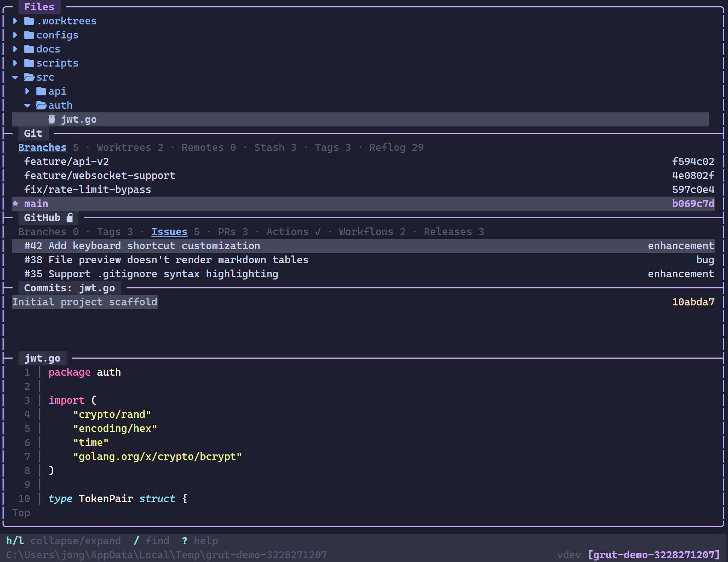Screen dimensions: 728x562
Task: Click commit hash 4e0802f
Action: pyautogui.click(x=693, y=176)
